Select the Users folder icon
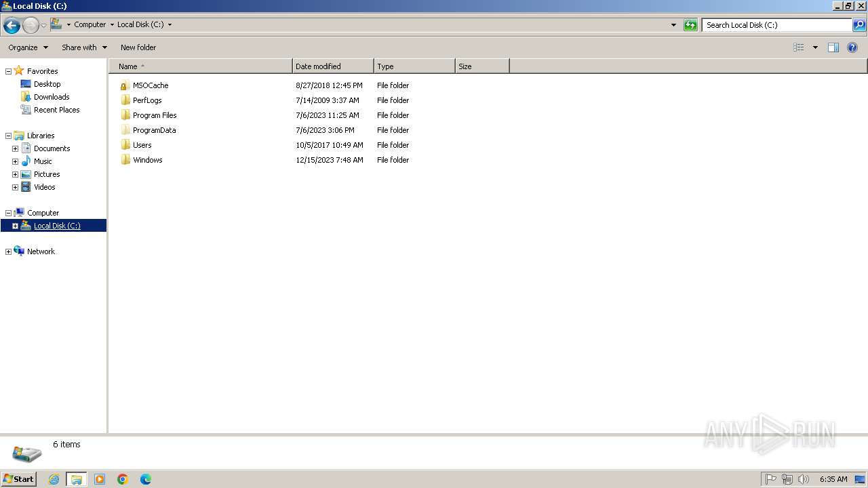Screen dimensions: 868x488 [x=125, y=145]
